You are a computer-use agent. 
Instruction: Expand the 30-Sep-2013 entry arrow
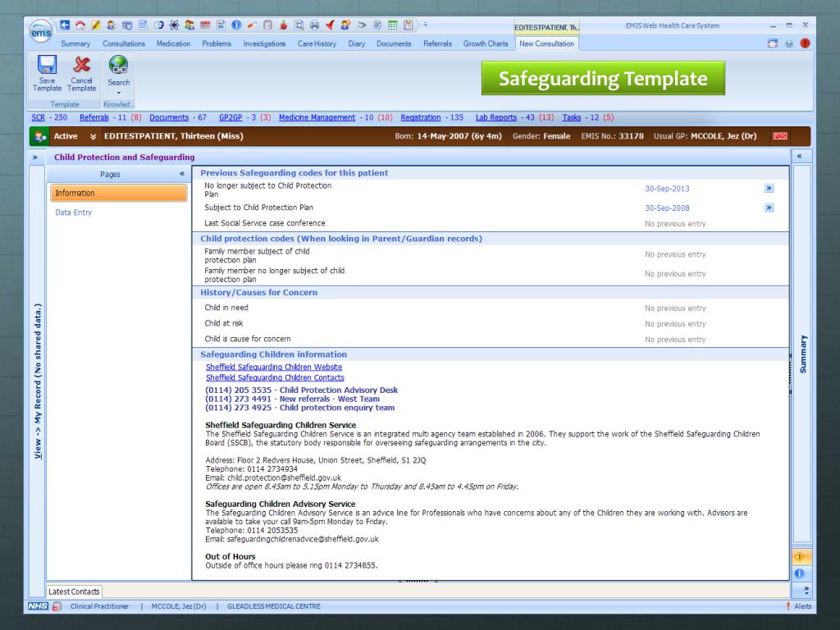tap(769, 188)
